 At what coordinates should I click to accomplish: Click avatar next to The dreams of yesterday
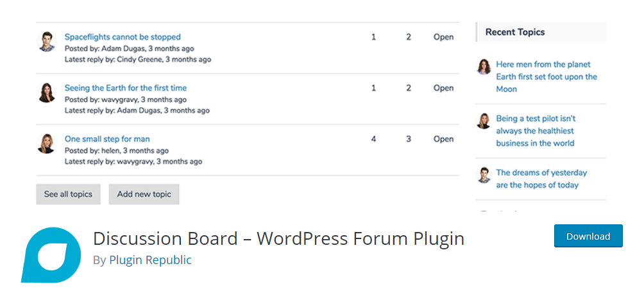[x=484, y=175]
